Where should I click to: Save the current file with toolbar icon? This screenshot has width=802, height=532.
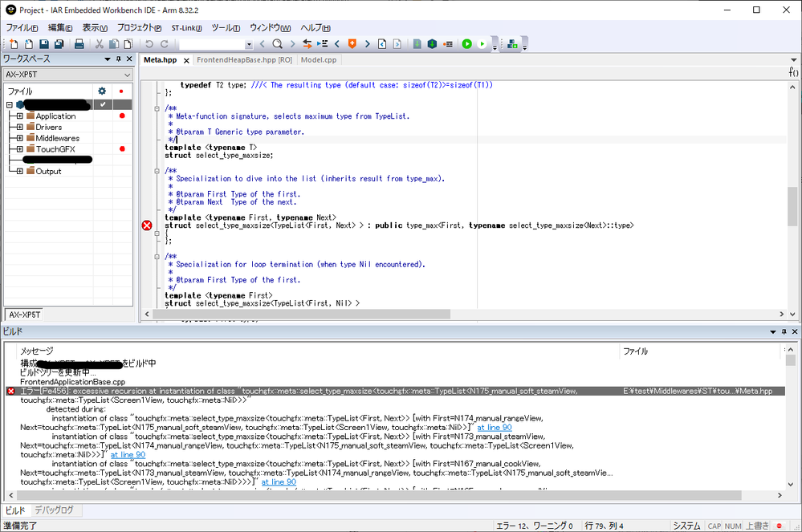pyautogui.click(x=44, y=44)
